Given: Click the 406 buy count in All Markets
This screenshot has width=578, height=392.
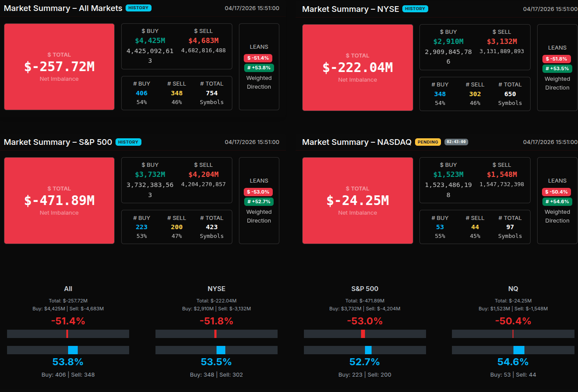Looking at the screenshot, I should click(x=141, y=93).
